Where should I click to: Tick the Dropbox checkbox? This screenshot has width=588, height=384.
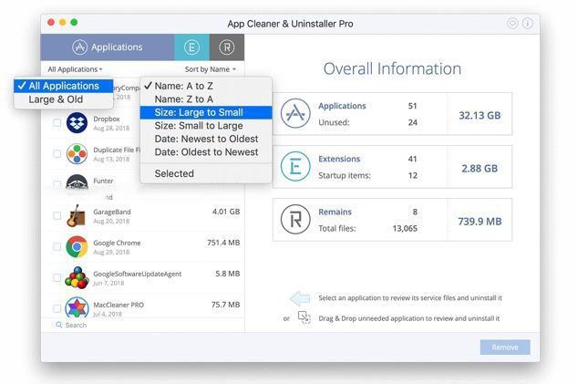pos(57,123)
